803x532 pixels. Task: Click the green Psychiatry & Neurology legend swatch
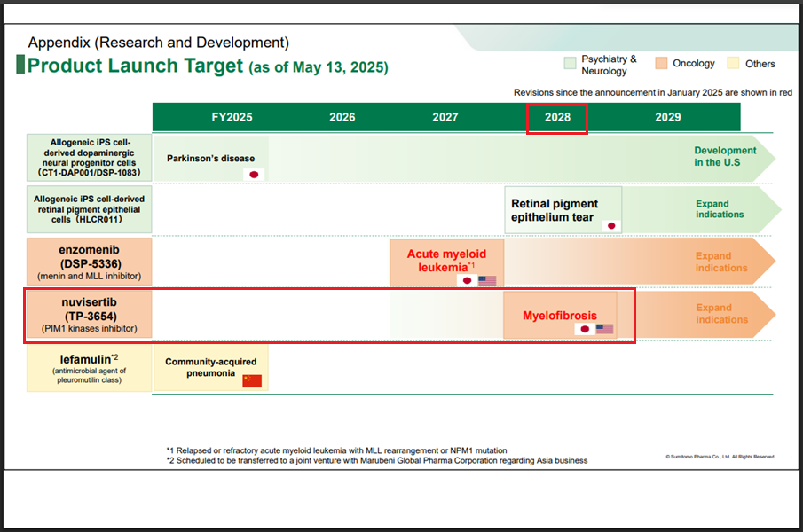[570, 64]
